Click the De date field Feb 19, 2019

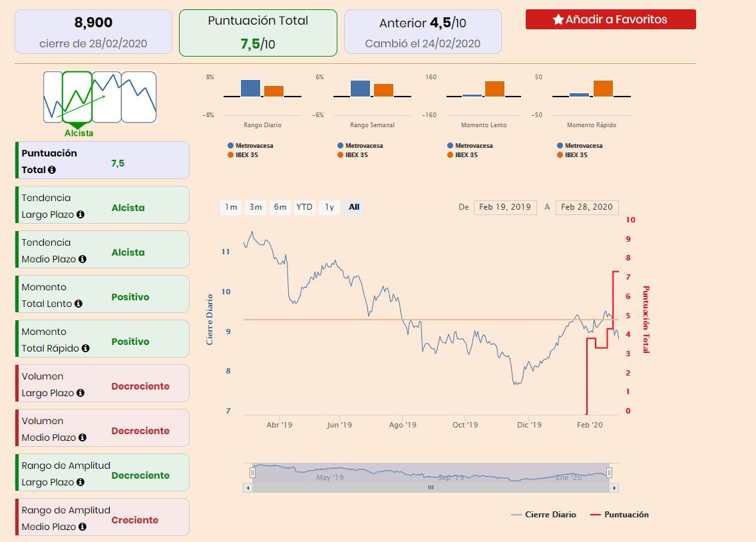pyautogui.click(x=505, y=207)
